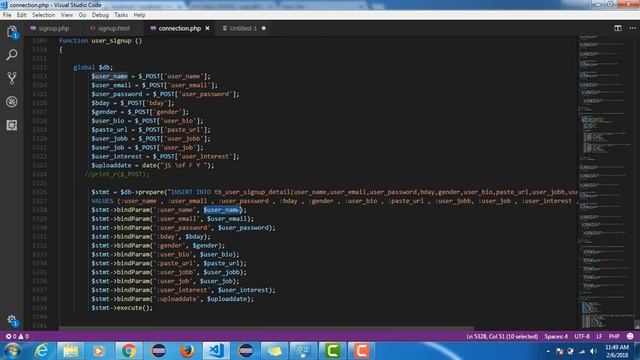This screenshot has height=360, width=640.
Task: Open the Manage gear icon
Action: [12, 320]
